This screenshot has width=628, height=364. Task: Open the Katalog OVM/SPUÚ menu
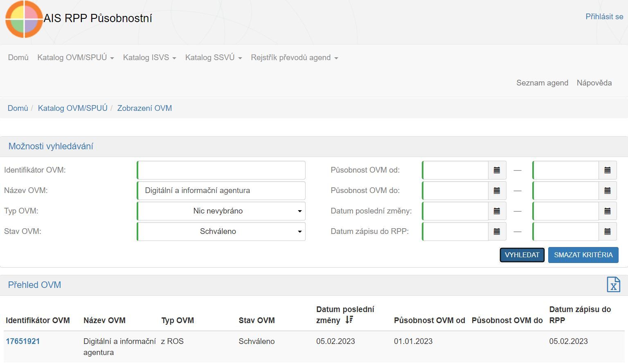coord(76,58)
